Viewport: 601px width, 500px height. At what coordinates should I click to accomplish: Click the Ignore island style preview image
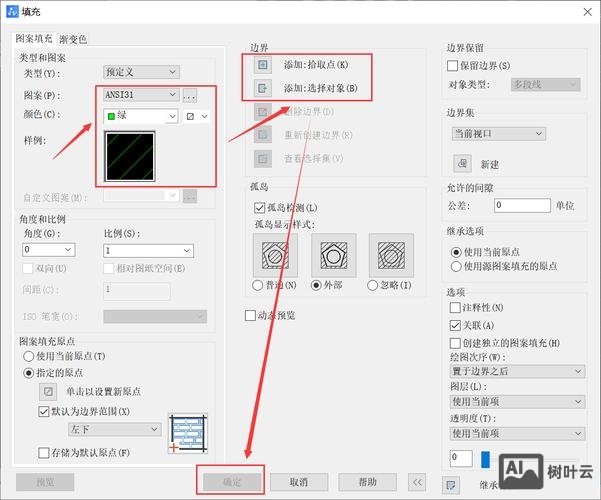391,255
